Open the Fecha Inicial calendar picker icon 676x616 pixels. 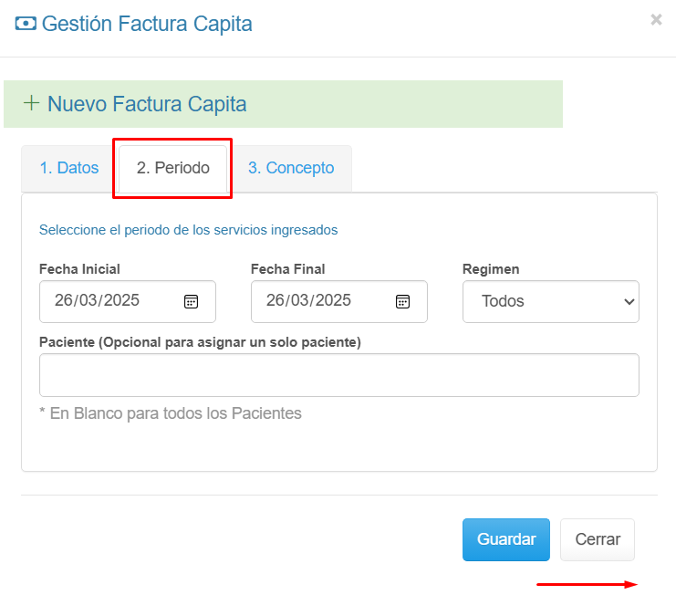pos(192,301)
